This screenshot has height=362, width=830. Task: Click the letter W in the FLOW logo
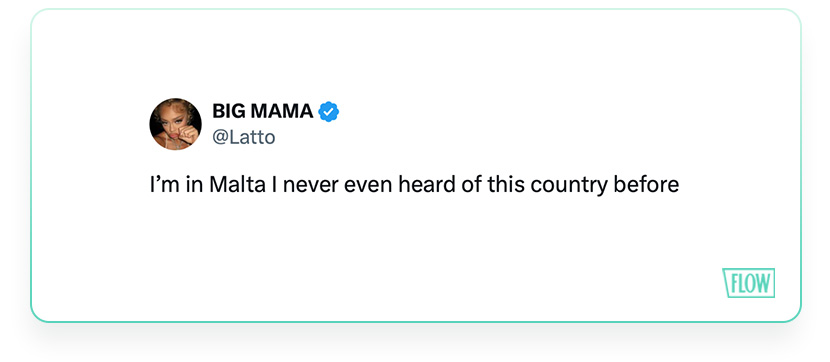point(761,284)
